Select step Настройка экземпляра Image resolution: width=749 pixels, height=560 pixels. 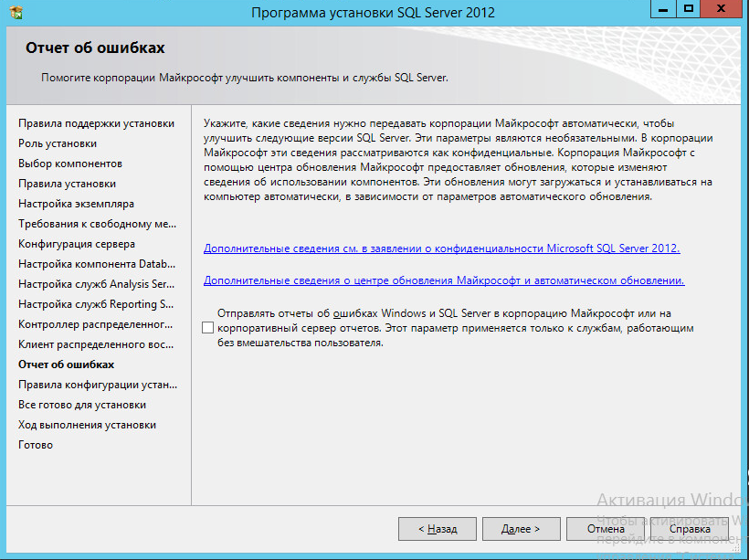coord(76,204)
